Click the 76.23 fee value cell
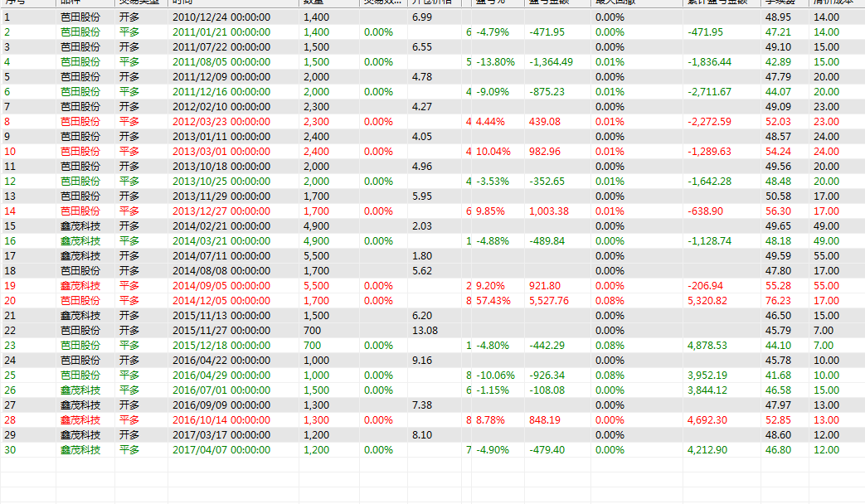 pyautogui.click(x=777, y=301)
